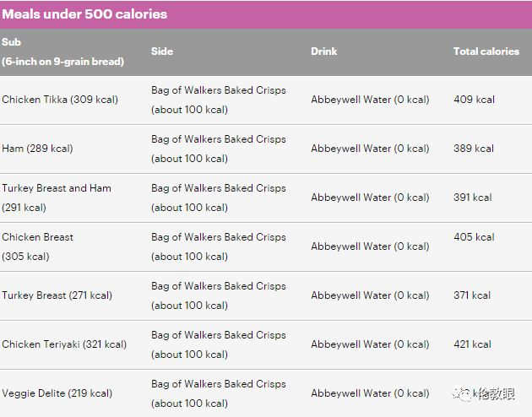Click the Chicken Teriyaki (321 kcal) cell
This screenshot has width=532, height=417.
coord(64,344)
